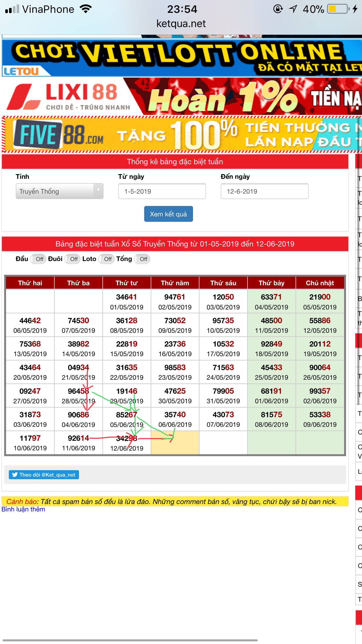The width and height of the screenshot is (362, 644).
Task: Select result 53338 on 09/06/2019
Action: pos(320,419)
